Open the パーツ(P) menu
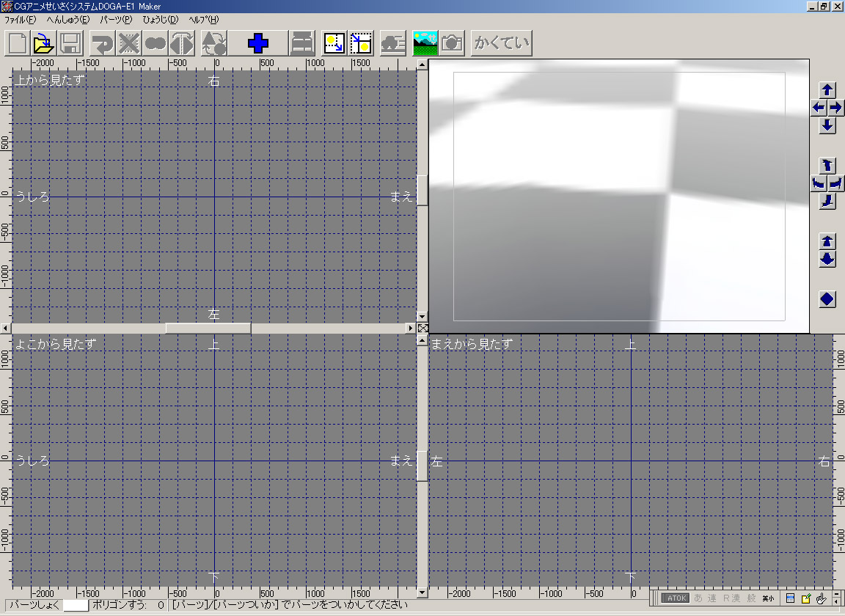Image resolution: width=845 pixels, height=616 pixels. click(x=116, y=19)
